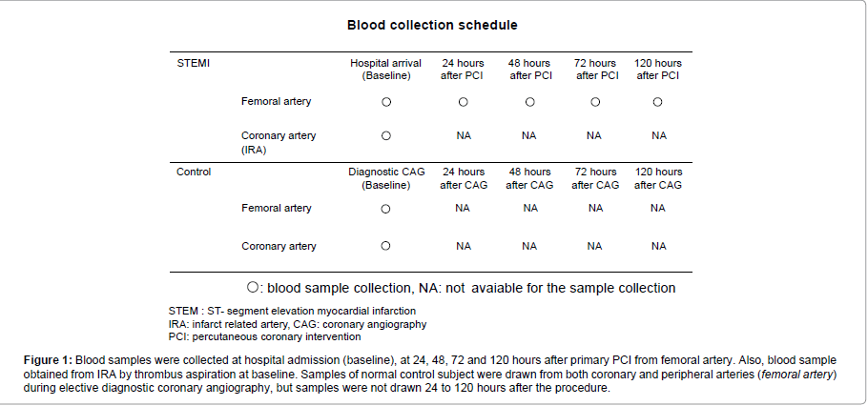The width and height of the screenshot is (868, 406).
Task: Click the circle symbol in the legend
Action: (253, 287)
